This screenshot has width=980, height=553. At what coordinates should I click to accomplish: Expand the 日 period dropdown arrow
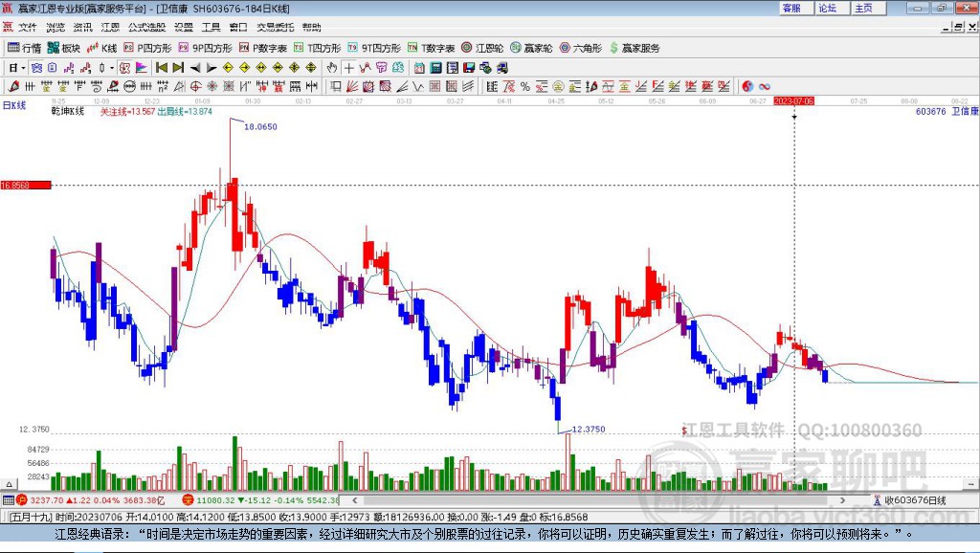click(23, 68)
